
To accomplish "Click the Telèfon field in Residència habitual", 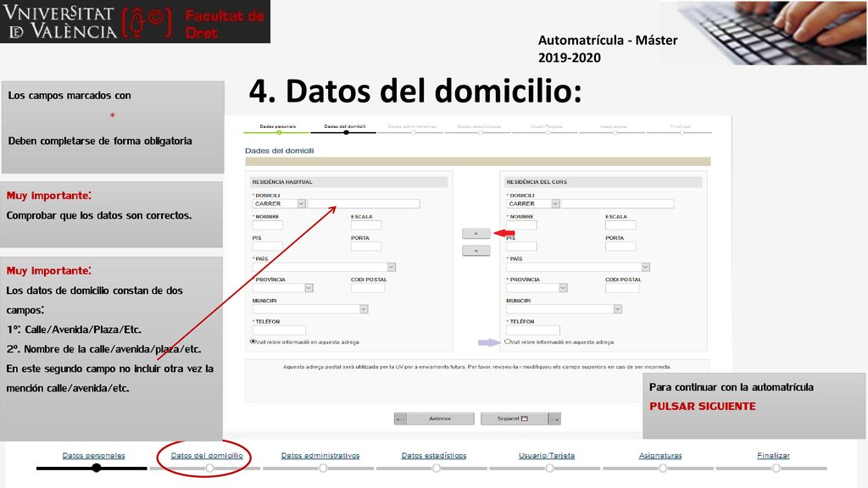I will tap(279, 330).
